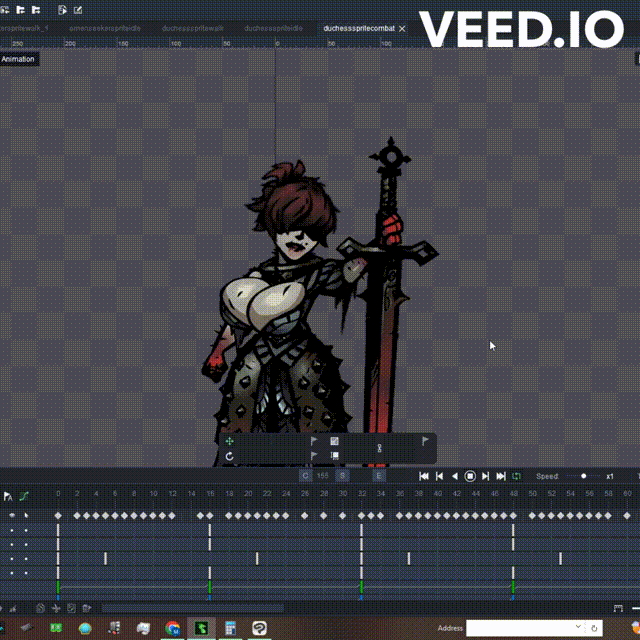The height and width of the screenshot is (640, 640).
Task: Click the lower flag icon beside rotate field
Action: tap(314, 456)
